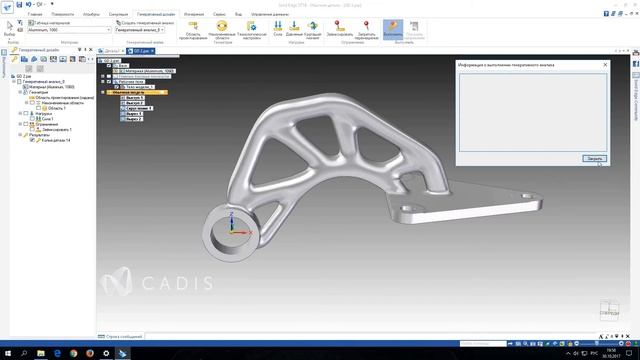Collapse the Результаты tree node

[x=20, y=135]
